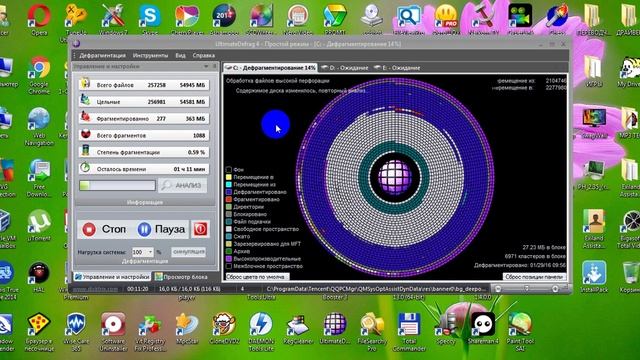Click the panel pin icon
This screenshot has height=360, width=640.
coord(214,66)
